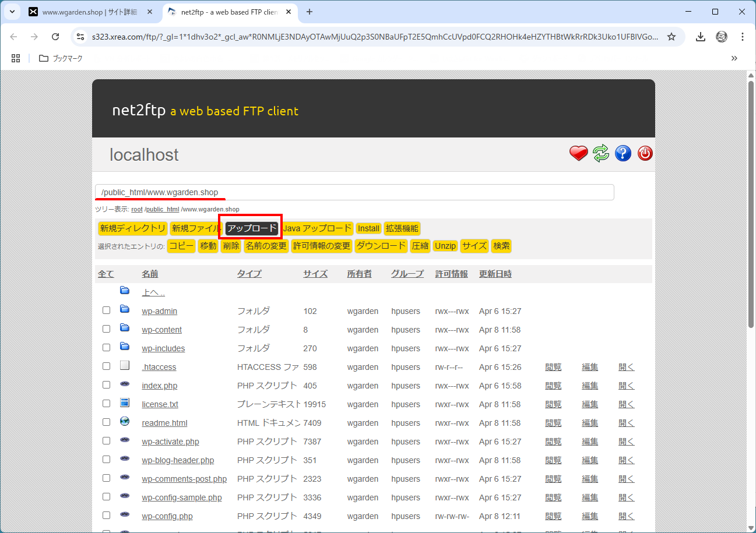Screen dimensions: 756x533
Task: Open the Chrome apps grid icon
Action: point(16,58)
